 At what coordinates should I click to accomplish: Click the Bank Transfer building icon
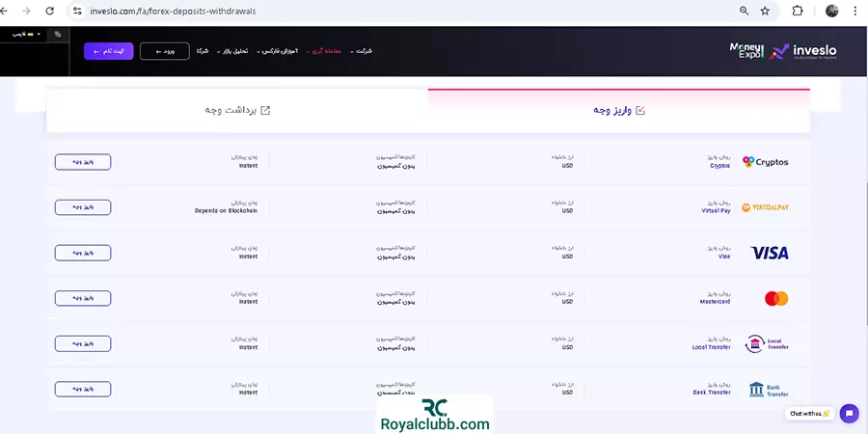coord(768,389)
